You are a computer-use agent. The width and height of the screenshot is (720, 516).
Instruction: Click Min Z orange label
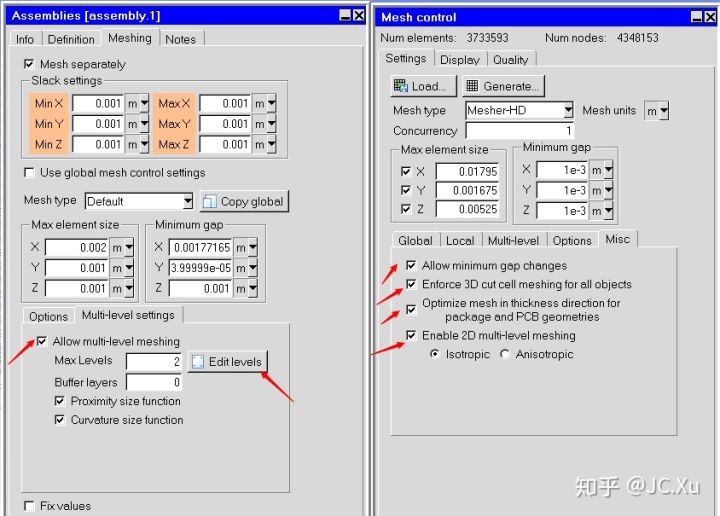[x=49, y=144]
